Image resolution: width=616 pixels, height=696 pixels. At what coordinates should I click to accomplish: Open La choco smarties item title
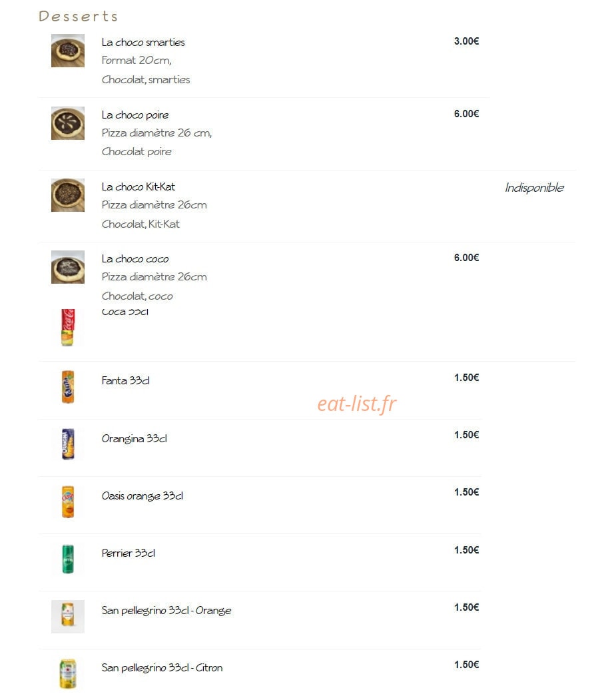tap(143, 42)
